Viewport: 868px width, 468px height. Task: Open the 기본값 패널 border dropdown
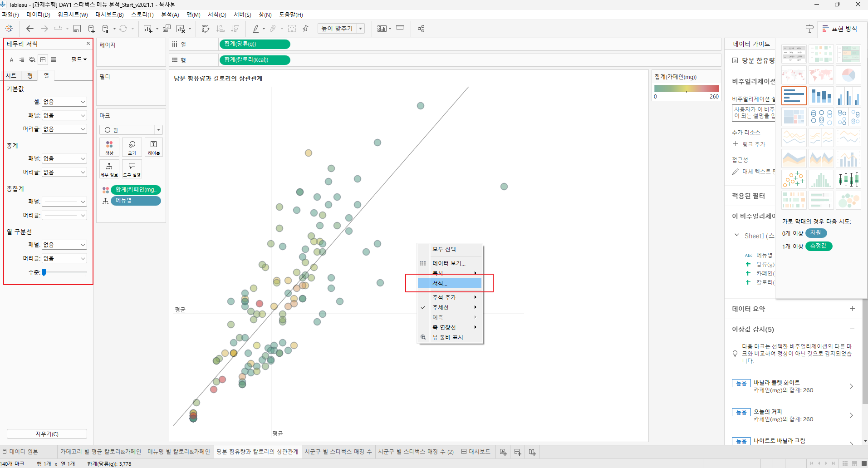coord(64,116)
